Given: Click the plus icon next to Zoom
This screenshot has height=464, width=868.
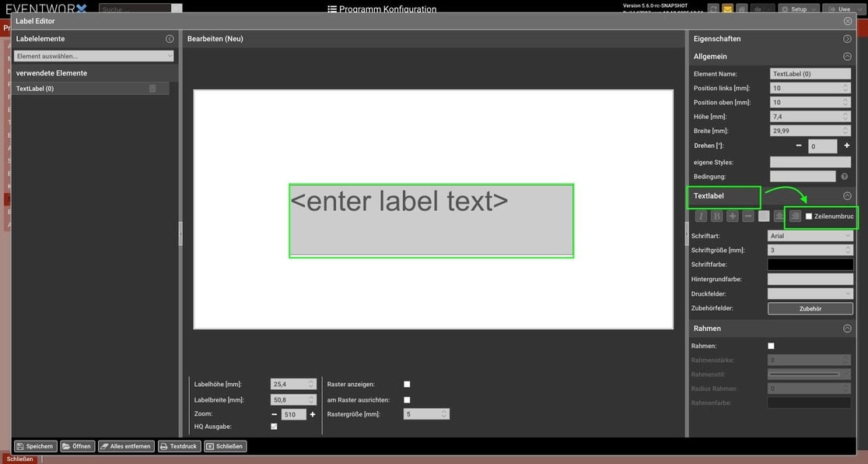Looking at the screenshot, I should tap(313, 415).
